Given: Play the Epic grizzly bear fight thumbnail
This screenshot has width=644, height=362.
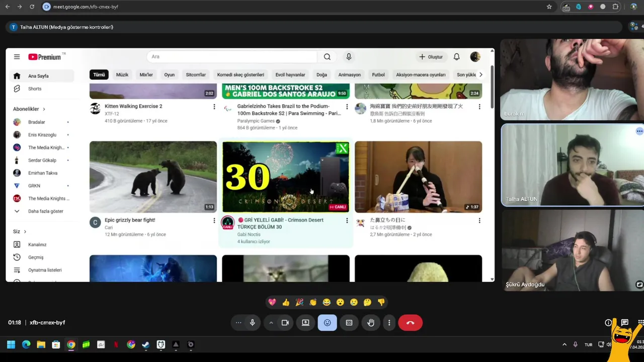Looking at the screenshot, I should [x=153, y=176].
